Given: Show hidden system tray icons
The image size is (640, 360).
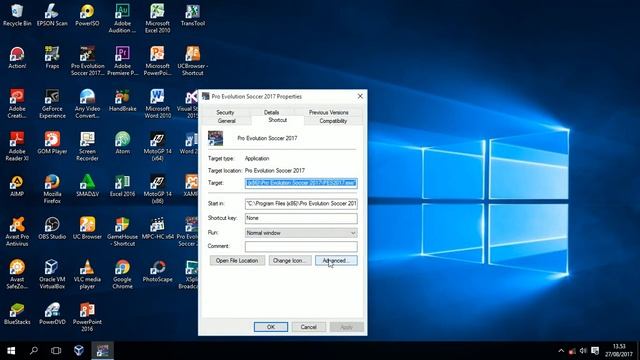Looking at the screenshot, I should coord(561,351).
